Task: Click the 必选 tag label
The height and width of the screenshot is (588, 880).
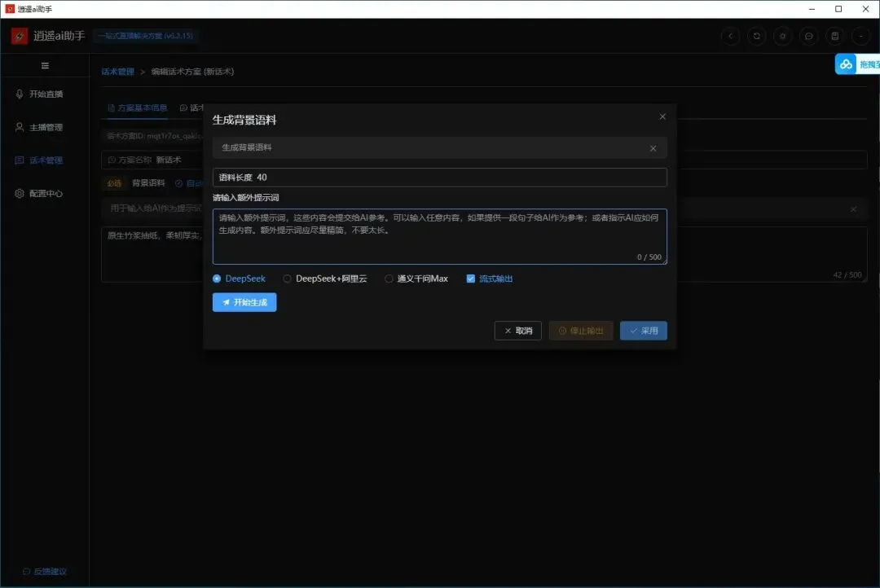Action: pyautogui.click(x=114, y=183)
